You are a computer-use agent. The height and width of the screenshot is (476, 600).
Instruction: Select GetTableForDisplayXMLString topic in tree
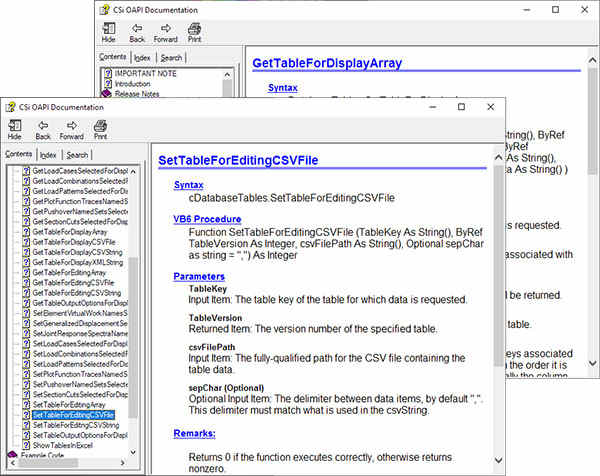(x=78, y=262)
